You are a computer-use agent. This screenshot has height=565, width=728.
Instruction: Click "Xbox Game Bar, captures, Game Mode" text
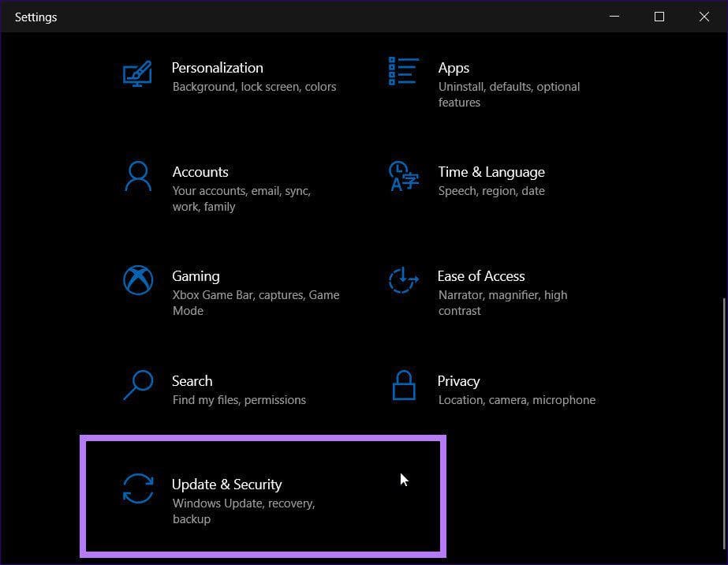[x=256, y=303]
